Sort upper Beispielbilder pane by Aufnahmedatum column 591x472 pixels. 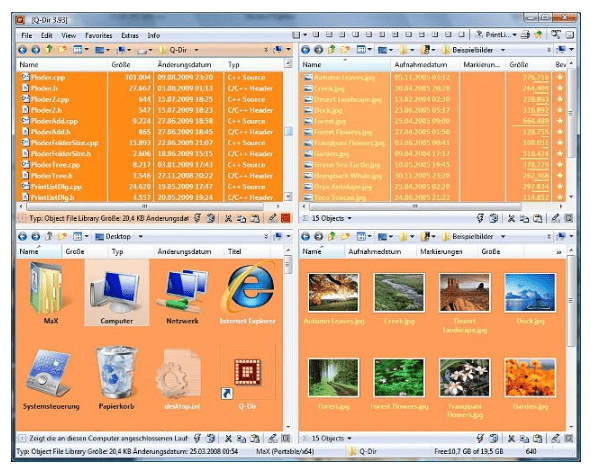pyautogui.click(x=425, y=64)
